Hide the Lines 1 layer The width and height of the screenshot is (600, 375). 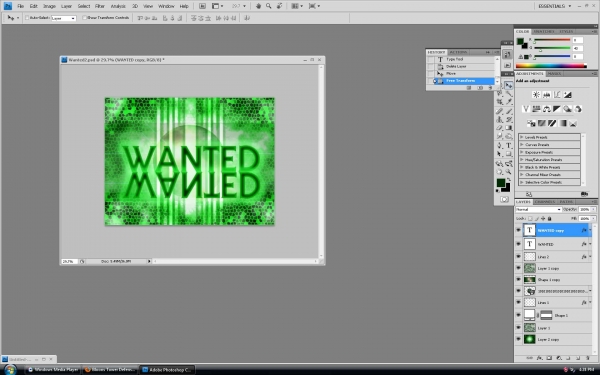coord(518,302)
